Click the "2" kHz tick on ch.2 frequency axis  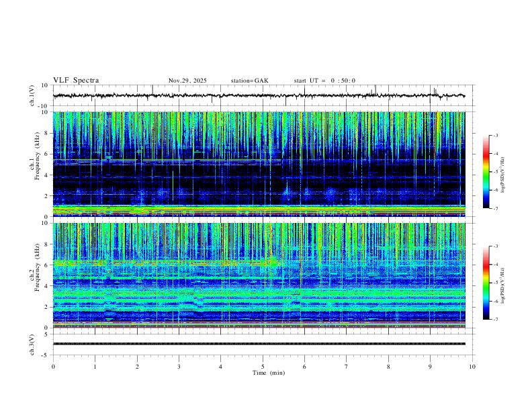pyautogui.click(x=46, y=307)
